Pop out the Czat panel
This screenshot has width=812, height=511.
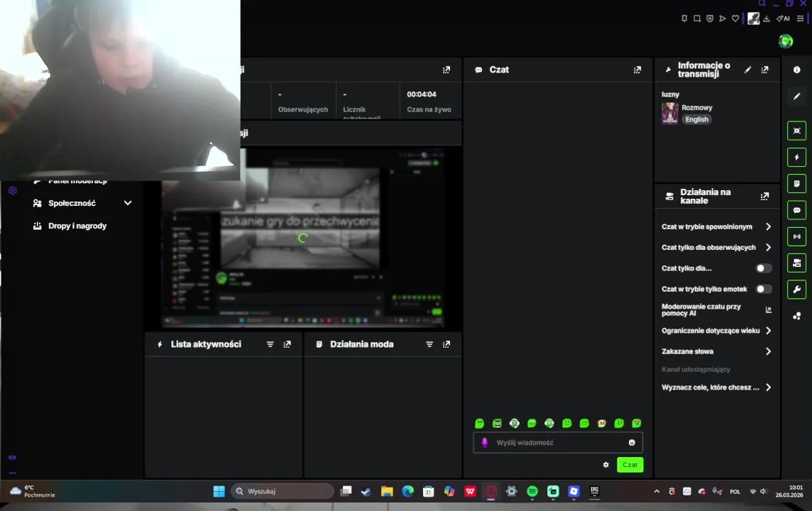pyautogui.click(x=637, y=70)
